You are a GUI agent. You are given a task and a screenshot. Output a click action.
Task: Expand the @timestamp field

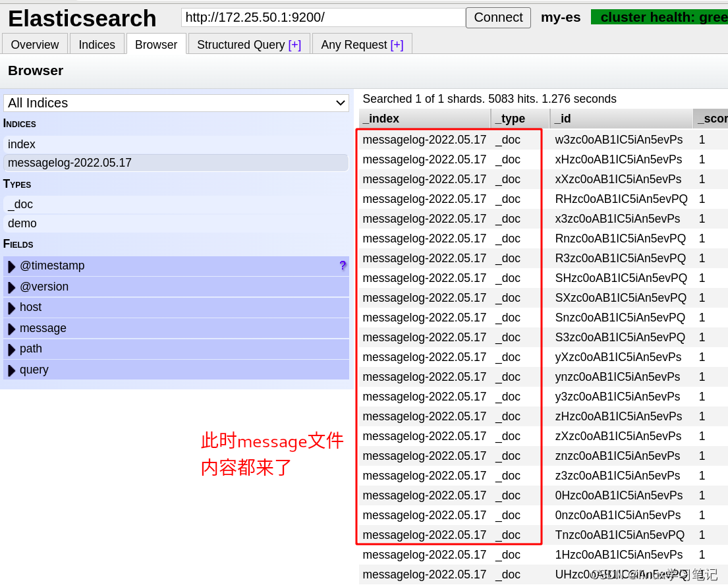pos(12,267)
